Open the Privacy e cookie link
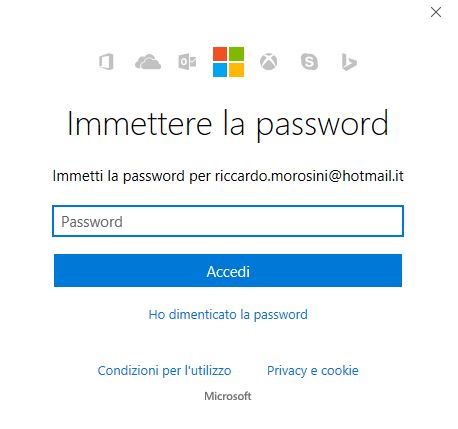The image size is (458, 429). tap(313, 371)
